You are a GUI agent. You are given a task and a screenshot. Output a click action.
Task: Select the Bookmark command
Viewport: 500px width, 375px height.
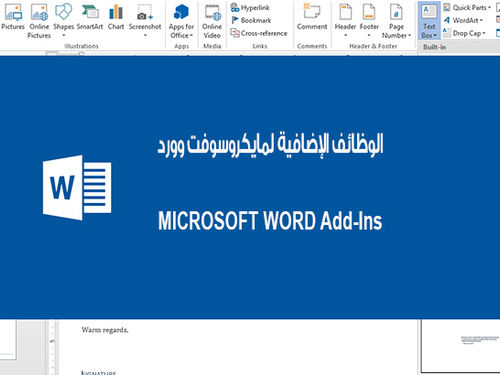pyautogui.click(x=251, y=20)
